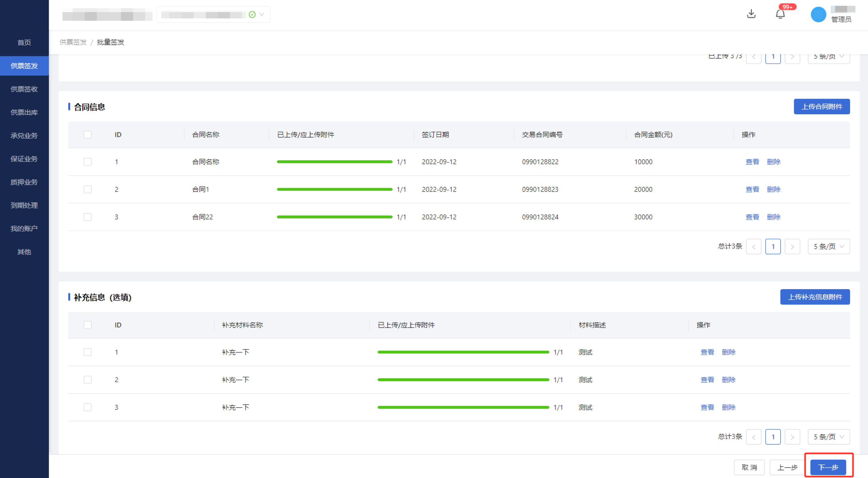
Task: Go to next page in supplementary table pagination
Action: click(792, 437)
